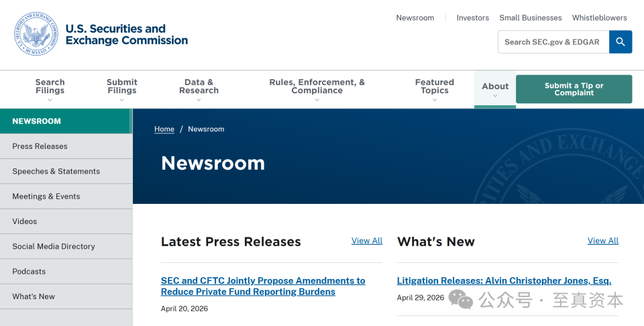Image resolution: width=644 pixels, height=326 pixels.
Task: Click the large Newsroom page title
Action: pyautogui.click(x=213, y=163)
